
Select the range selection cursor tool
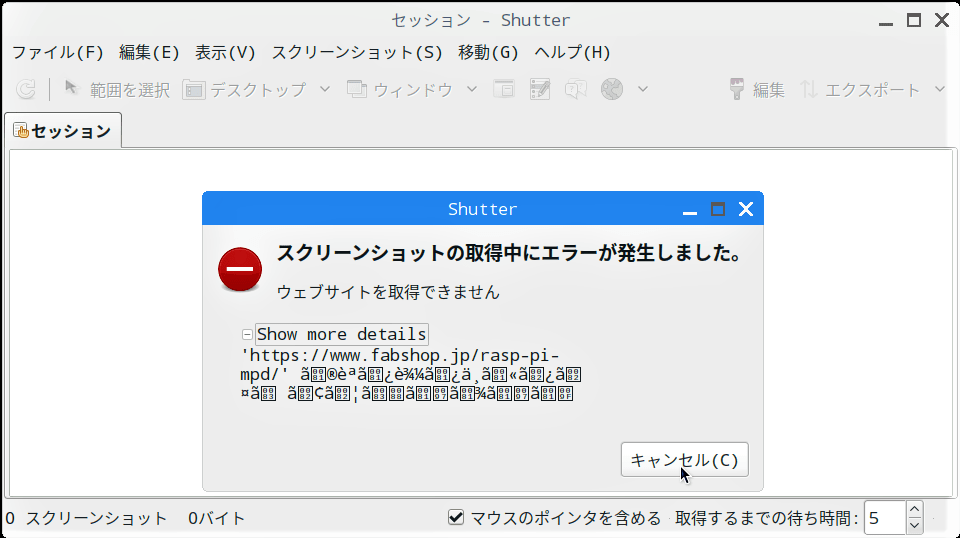[x=71, y=89]
